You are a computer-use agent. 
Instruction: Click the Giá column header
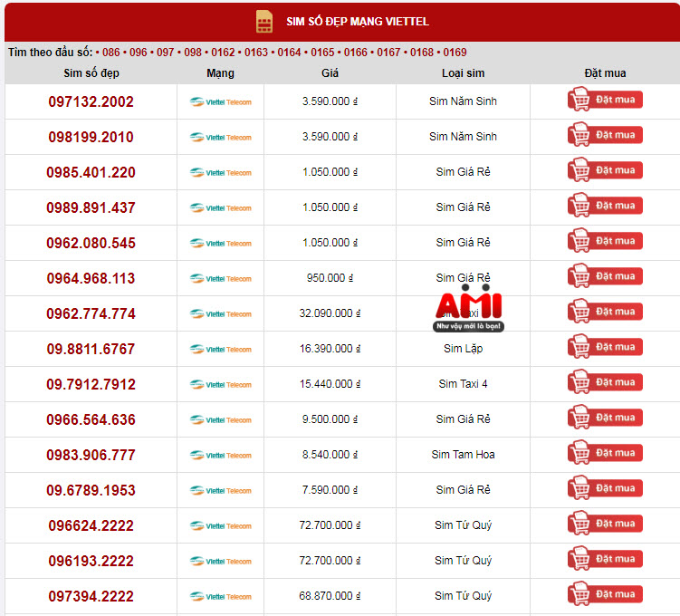[330, 73]
